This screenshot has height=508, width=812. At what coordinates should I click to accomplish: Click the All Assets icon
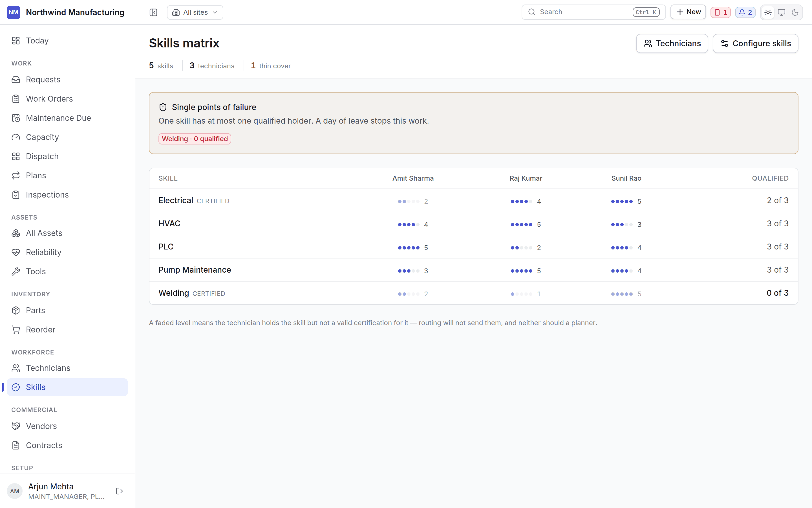pos(16,233)
